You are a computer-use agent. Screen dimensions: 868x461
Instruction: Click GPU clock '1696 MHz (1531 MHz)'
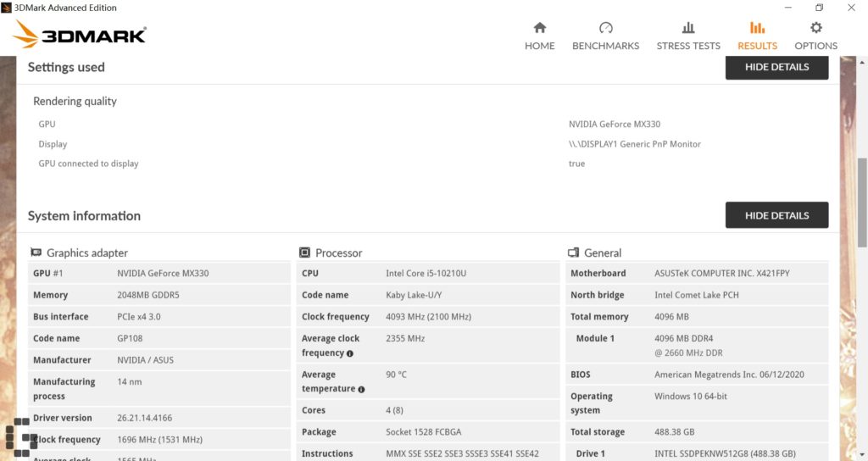point(159,440)
